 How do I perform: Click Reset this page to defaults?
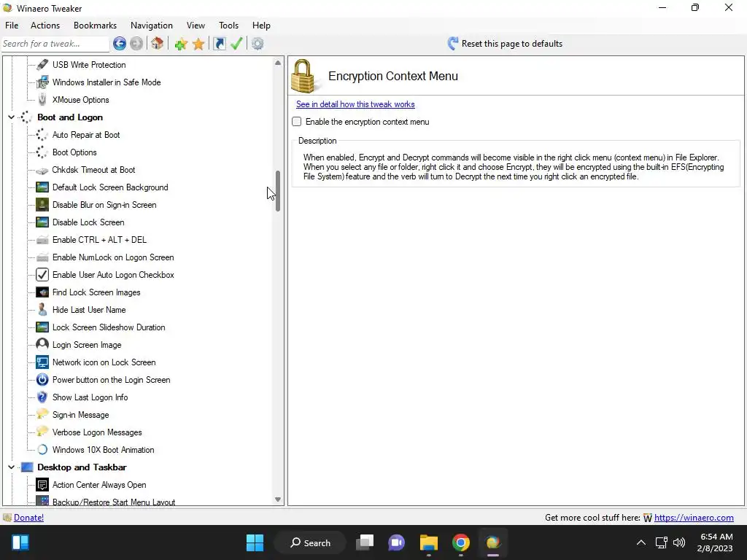click(x=505, y=44)
